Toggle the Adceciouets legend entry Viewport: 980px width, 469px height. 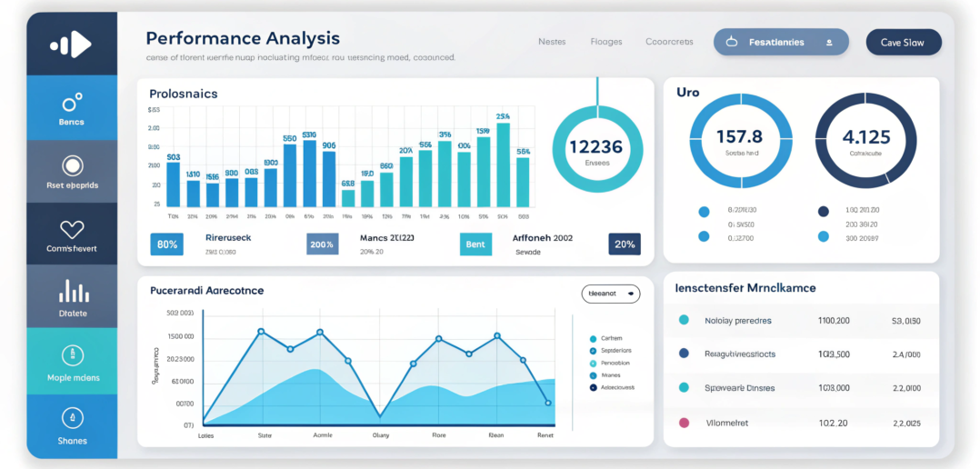593,387
